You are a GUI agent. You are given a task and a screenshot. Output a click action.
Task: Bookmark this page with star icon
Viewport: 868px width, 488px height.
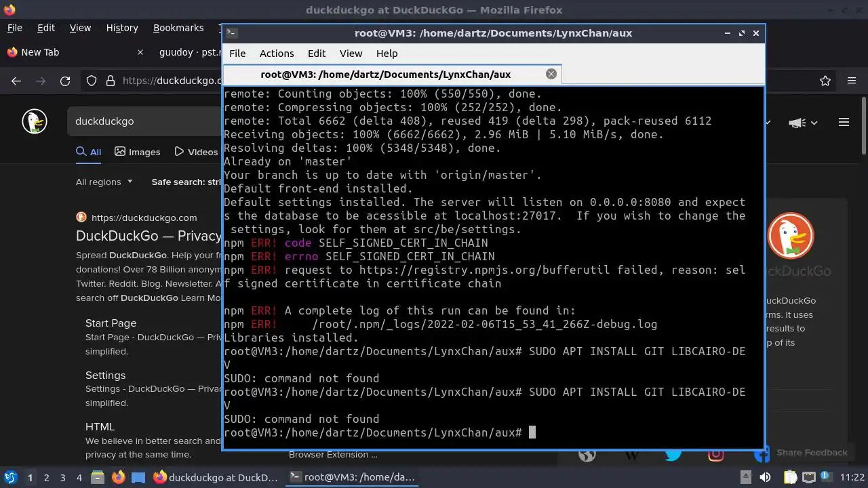pyautogui.click(x=825, y=81)
